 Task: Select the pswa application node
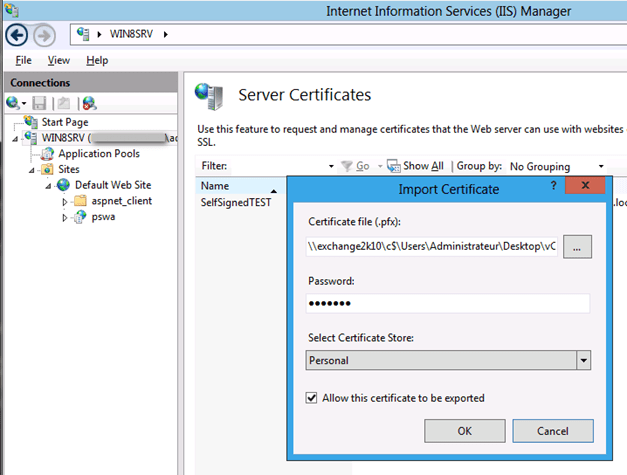[104, 217]
